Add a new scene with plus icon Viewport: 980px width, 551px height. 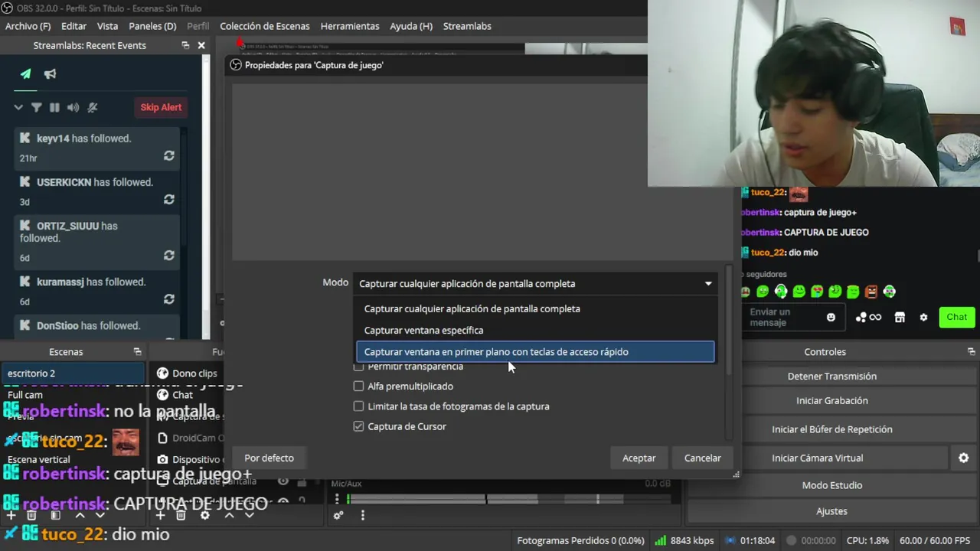[11, 515]
